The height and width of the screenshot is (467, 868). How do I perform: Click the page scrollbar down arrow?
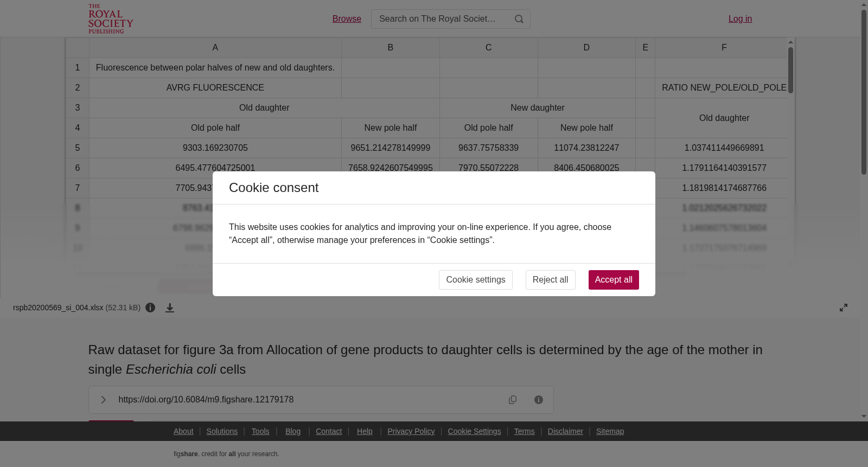coord(864,417)
